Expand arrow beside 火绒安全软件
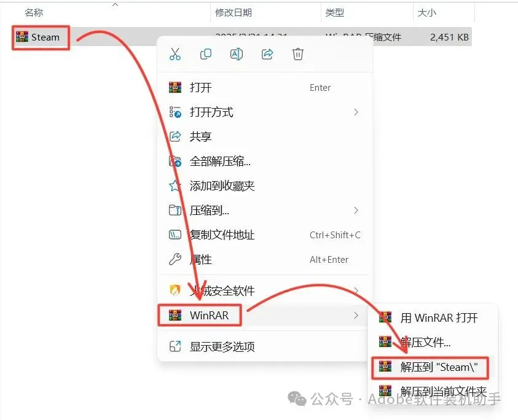This screenshot has width=518, height=420. pyautogui.click(x=356, y=290)
